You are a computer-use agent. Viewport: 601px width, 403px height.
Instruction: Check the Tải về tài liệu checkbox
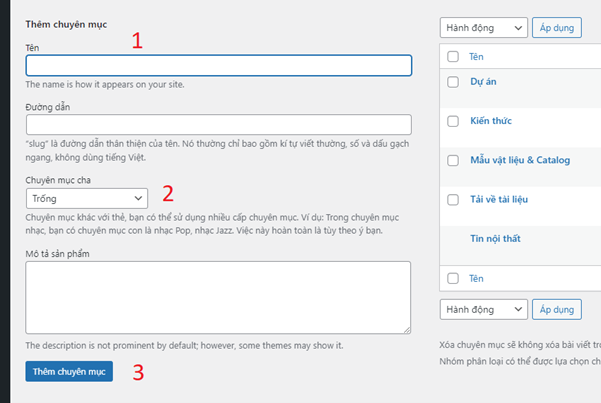click(453, 199)
